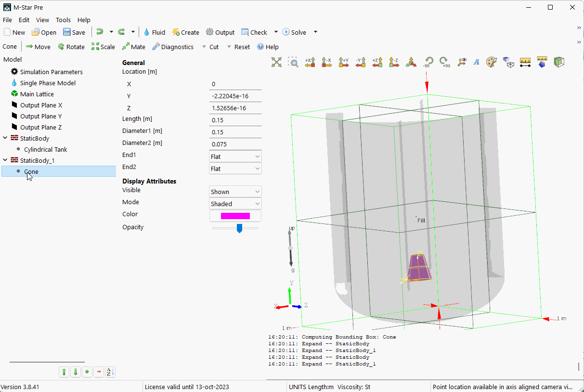Viewport: 584px width, 392px height.
Task: Click the text annotation 'A' icon
Action: [477, 62]
